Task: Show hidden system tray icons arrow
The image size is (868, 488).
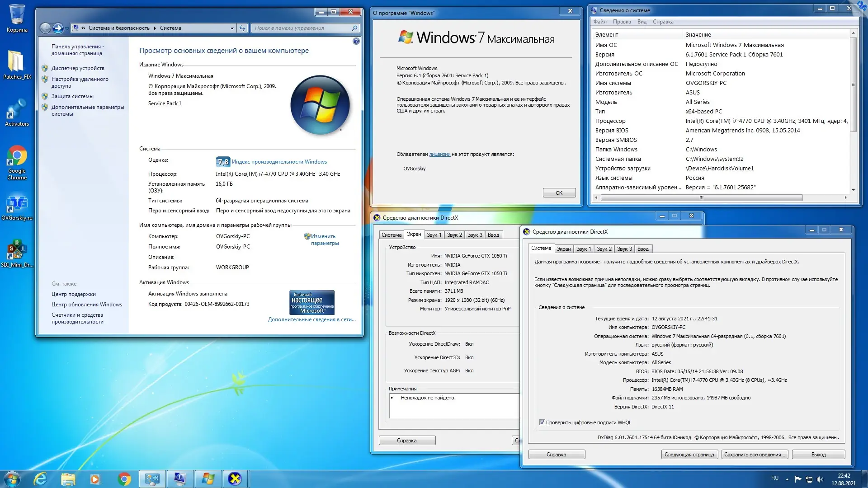Action: coord(787,479)
